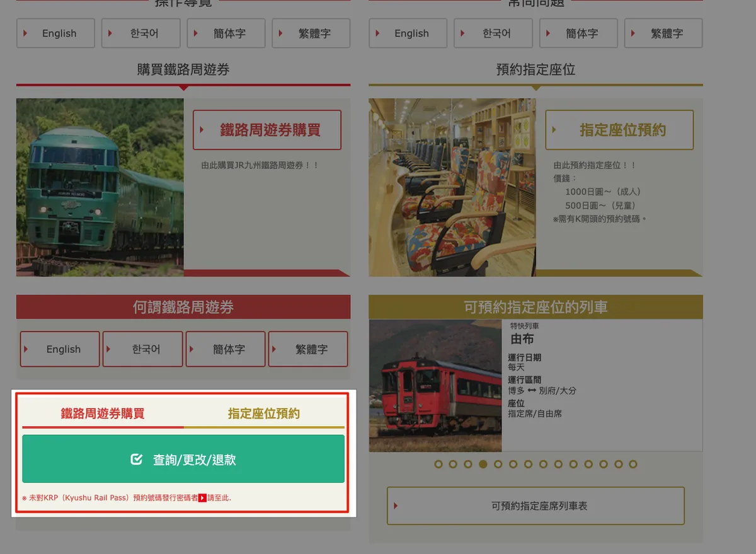The image size is (756, 554).
Task: Click the red outlined 鐵路周遊券購買 button
Action: pos(266,130)
